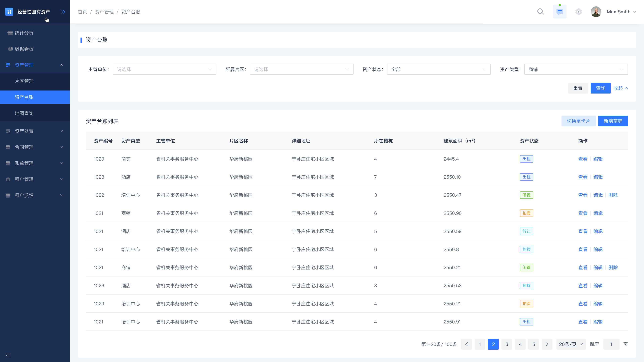The width and height of the screenshot is (644, 362).
Task: Open the 资产类型 dropdown showing 商铺
Action: 576,69
